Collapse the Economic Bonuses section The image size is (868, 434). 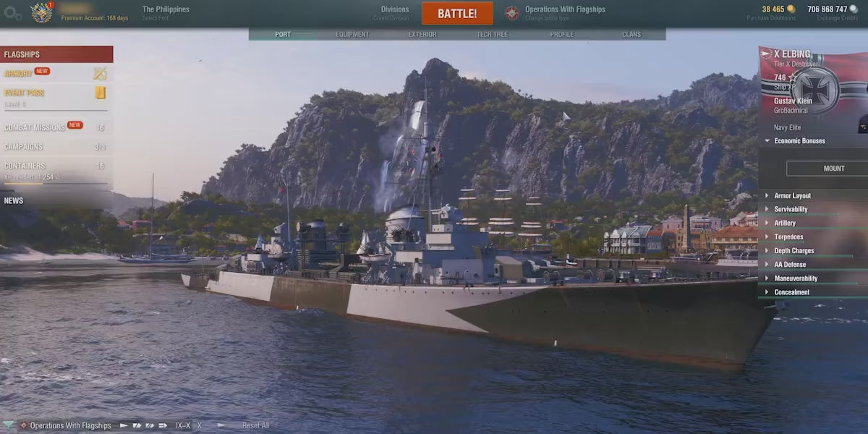[x=799, y=141]
